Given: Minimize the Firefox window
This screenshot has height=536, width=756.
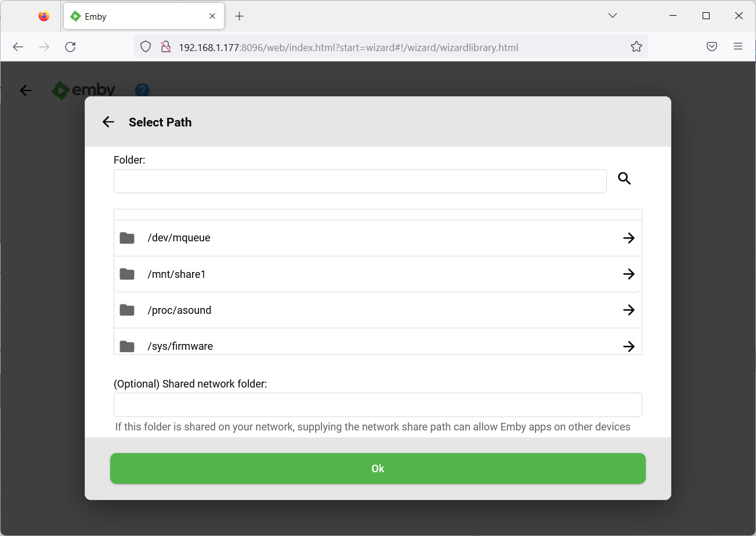Looking at the screenshot, I should point(673,16).
